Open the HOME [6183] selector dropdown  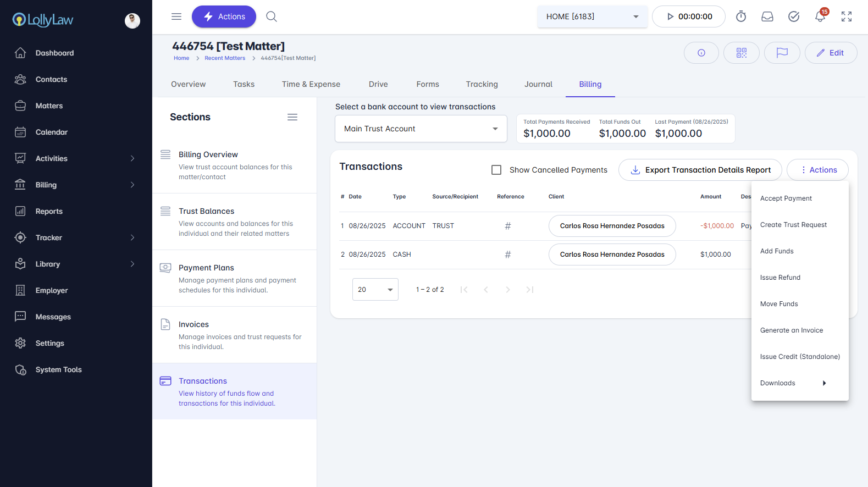click(592, 16)
